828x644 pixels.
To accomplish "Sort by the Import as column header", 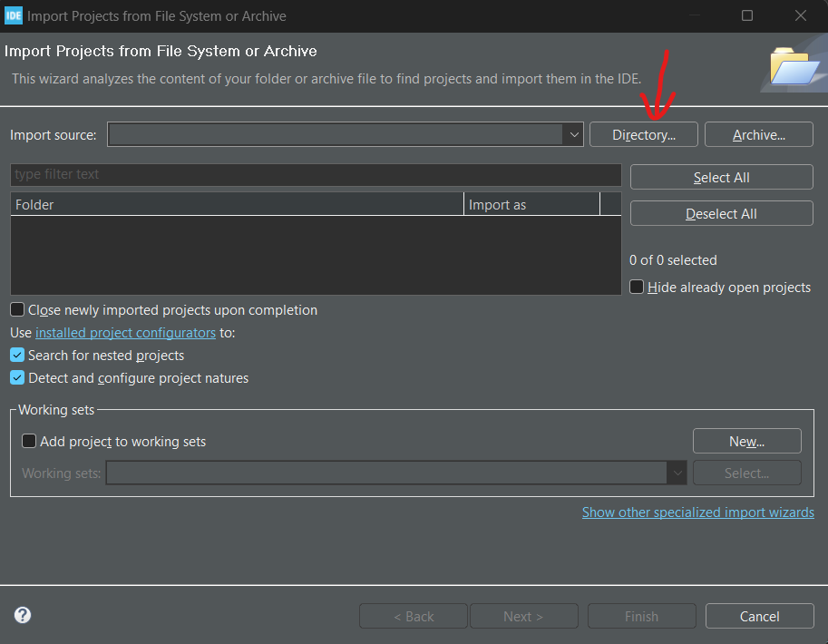I will tap(531, 204).
